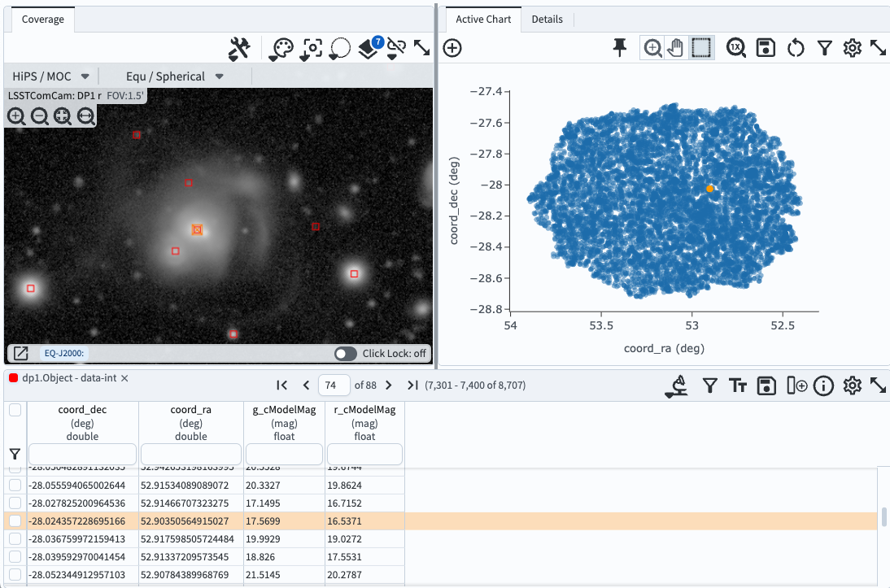Go to the next table page

pos(388,385)
